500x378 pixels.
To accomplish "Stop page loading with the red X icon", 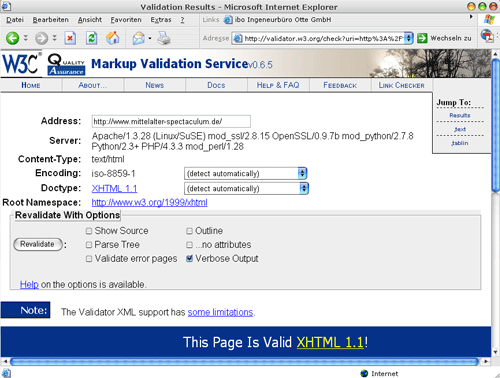I will click(70, 38).
